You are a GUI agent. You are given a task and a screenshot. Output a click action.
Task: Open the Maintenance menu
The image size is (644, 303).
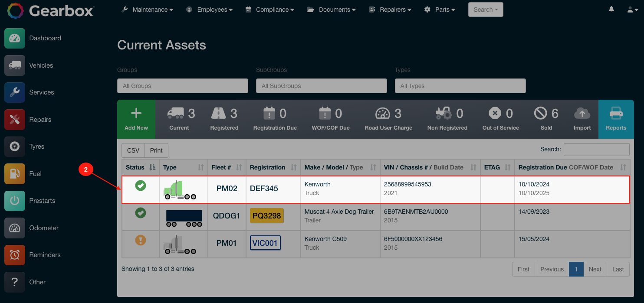pyautogui.click(x=151, y=9)
